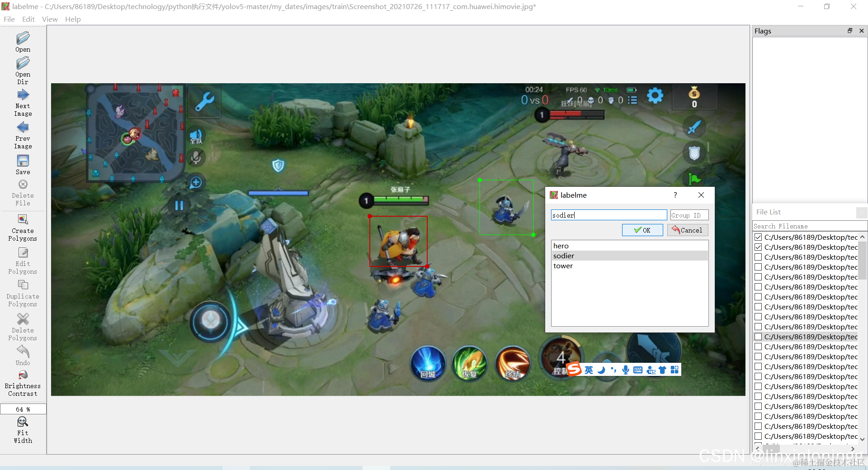Click File List scroll up arrow
868x470 pixels.
(862, 237)
